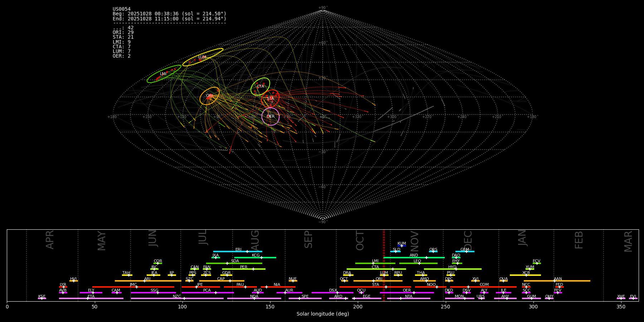Click the 'STA: 21' count in legend
644x322 pixels.
(123, 37)
